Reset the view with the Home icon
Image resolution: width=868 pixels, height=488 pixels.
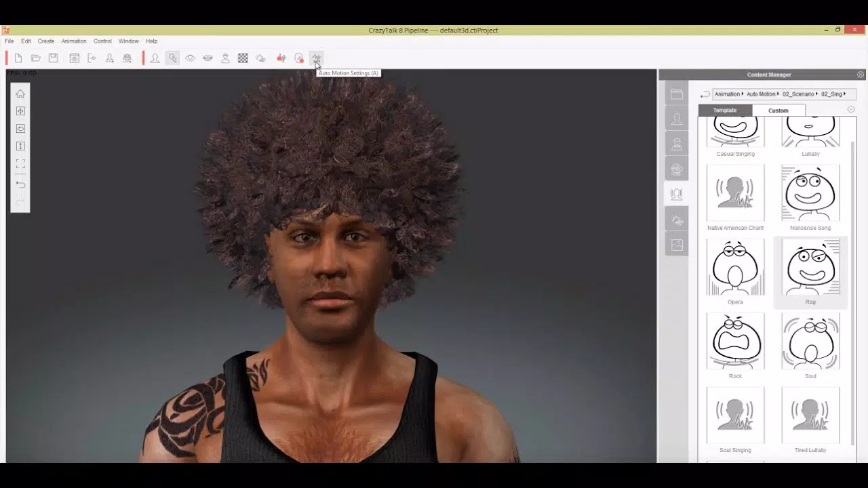point(20,94)
